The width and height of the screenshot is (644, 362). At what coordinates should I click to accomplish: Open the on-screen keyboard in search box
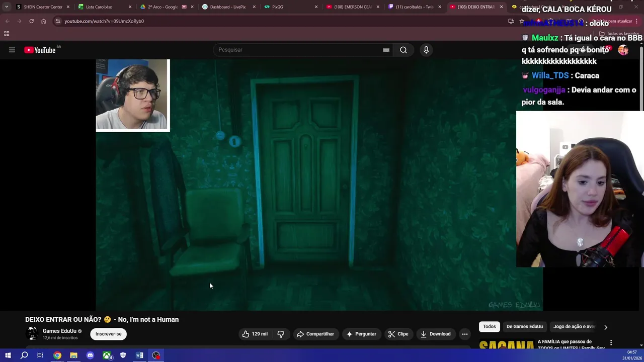[x=386, y=50]
